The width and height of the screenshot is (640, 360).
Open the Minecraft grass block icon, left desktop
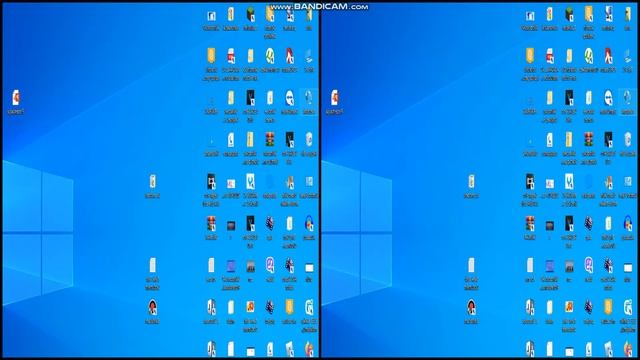(x=250, y=15)
